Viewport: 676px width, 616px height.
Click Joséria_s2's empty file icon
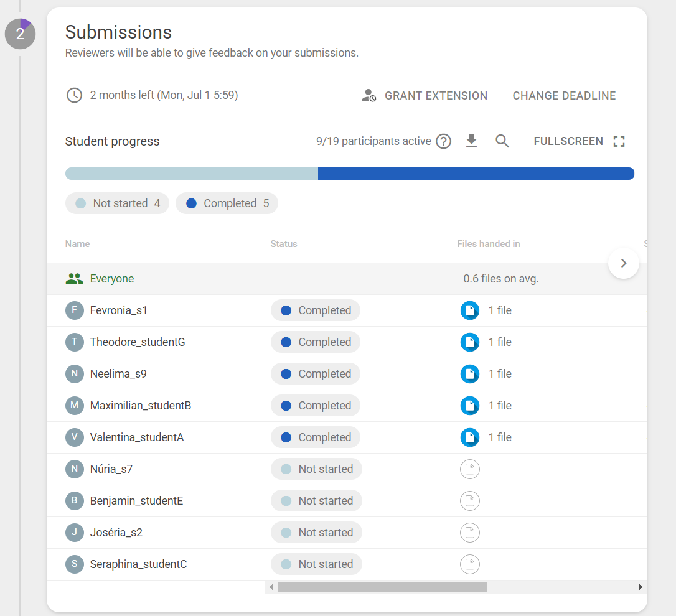[470, 533]
